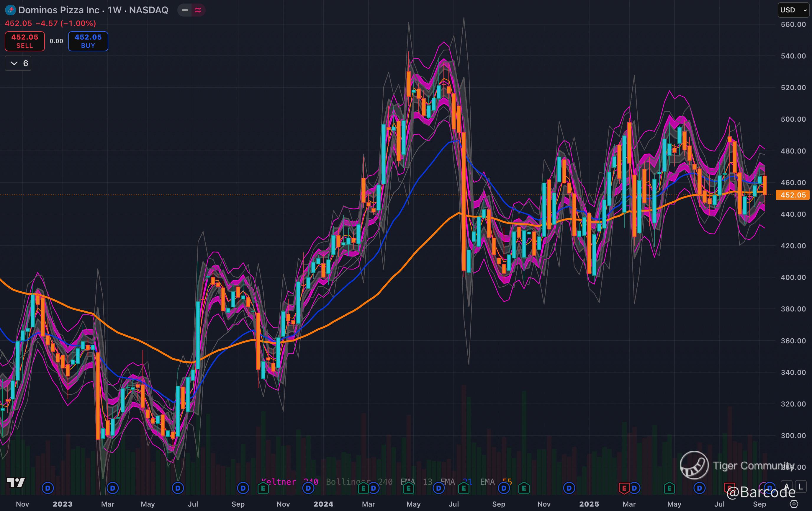Toggle auto scale with the A button

click(786, 486)
